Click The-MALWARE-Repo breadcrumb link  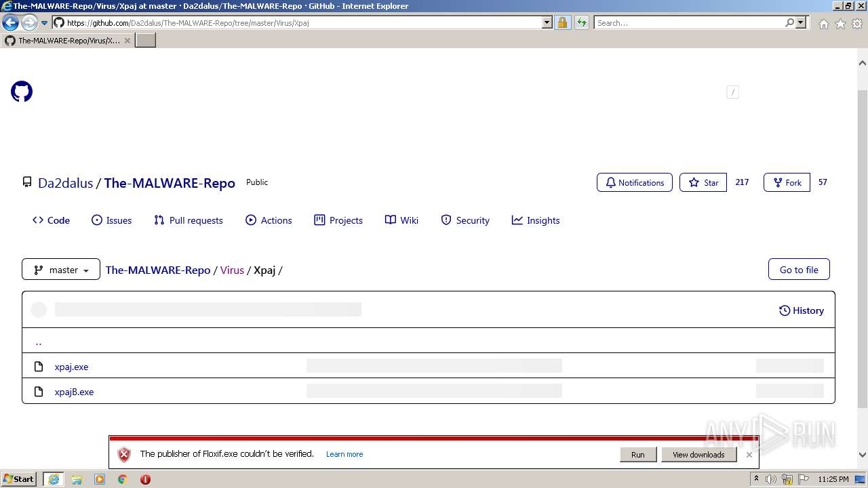click(x=158, y=270)
